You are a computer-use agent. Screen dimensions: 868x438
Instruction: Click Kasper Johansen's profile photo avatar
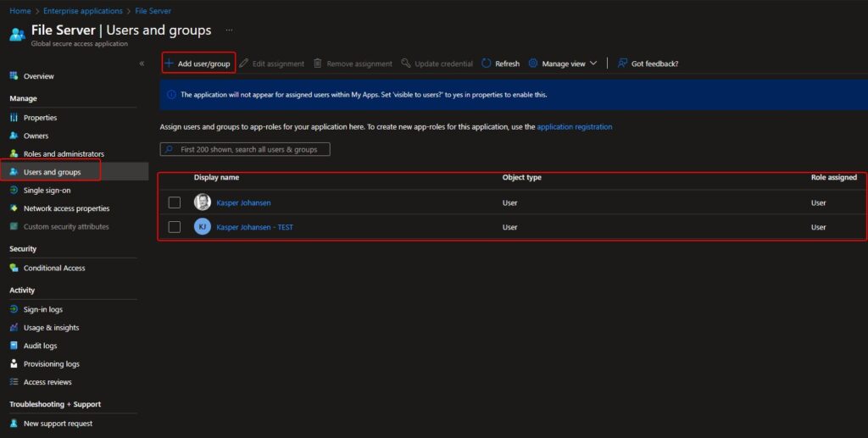pyautogui.click(x=203, y=202)
